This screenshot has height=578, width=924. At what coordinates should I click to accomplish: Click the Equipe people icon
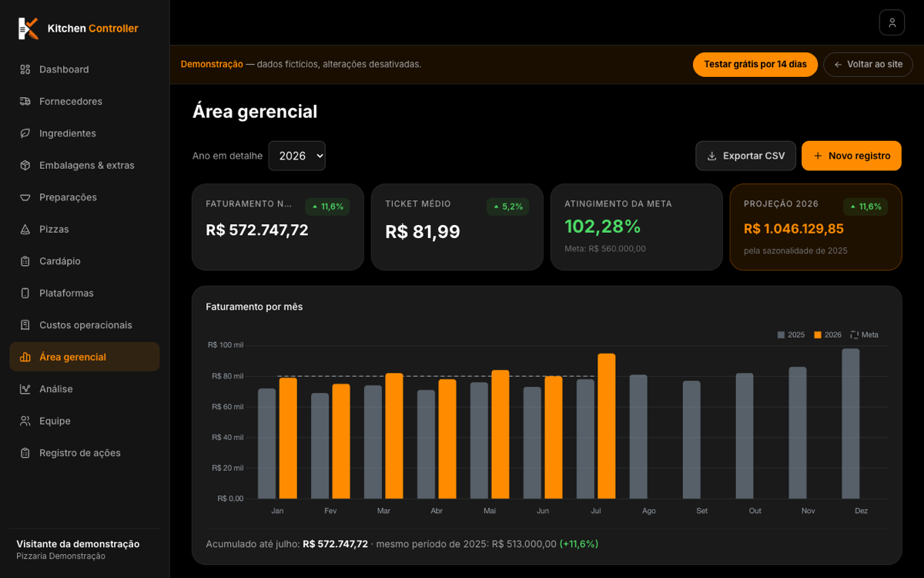[25, 421]
